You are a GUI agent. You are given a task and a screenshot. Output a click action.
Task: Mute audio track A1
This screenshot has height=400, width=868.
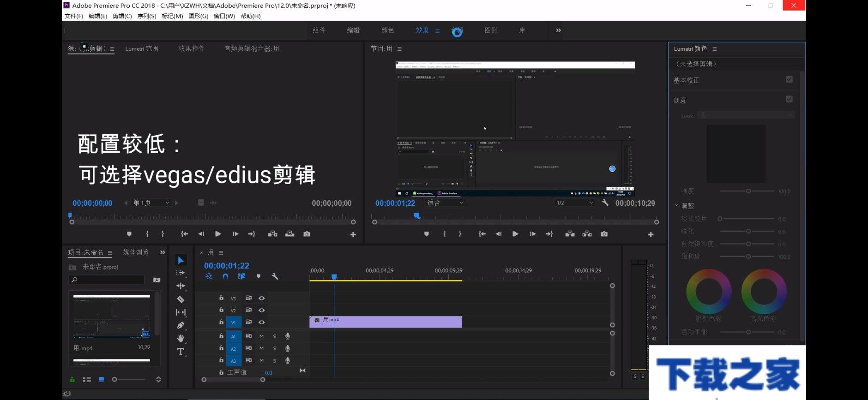pyautogui.click(x=261, y=336)
